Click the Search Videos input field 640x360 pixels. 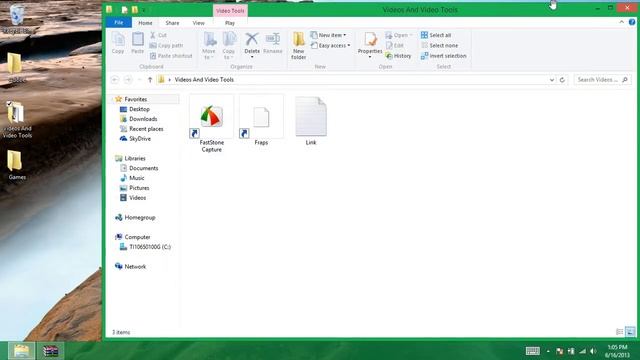point(602,80)
